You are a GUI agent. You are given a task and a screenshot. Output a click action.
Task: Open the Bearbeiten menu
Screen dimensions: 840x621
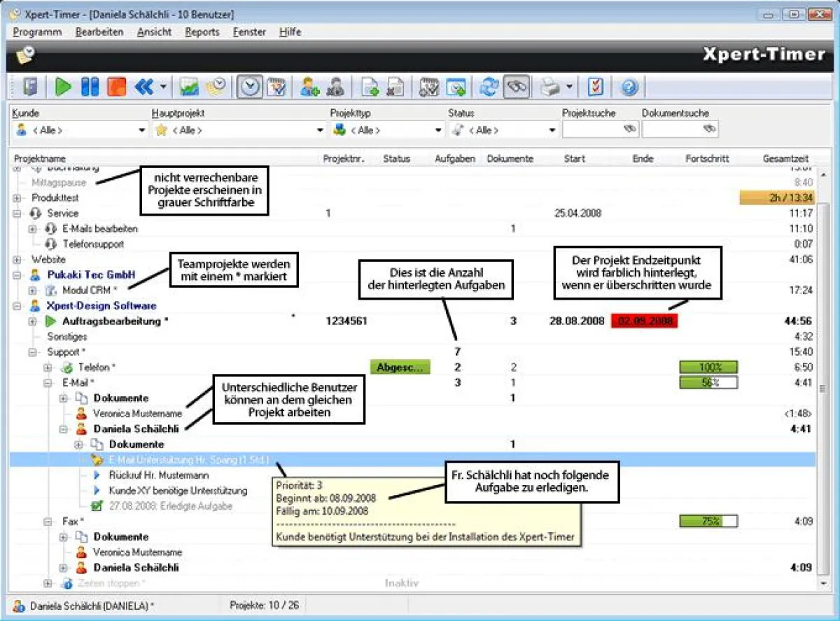[x=99, y=32]
